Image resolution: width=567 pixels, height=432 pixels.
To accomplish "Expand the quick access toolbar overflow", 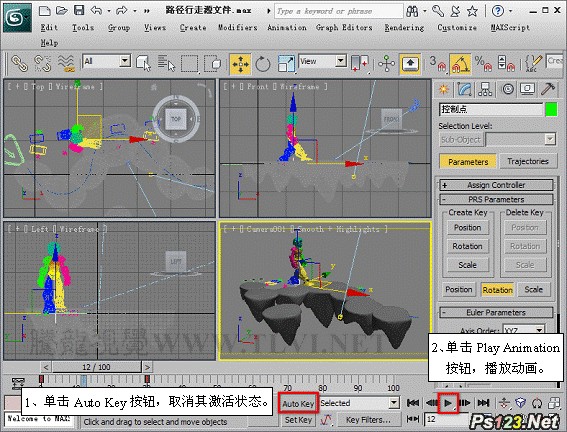I will (146, 11).
